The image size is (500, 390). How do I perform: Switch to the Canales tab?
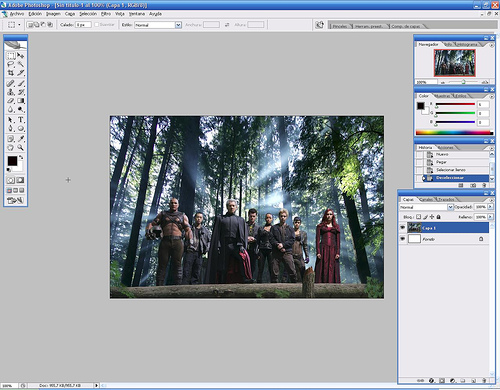pos(426,199)
